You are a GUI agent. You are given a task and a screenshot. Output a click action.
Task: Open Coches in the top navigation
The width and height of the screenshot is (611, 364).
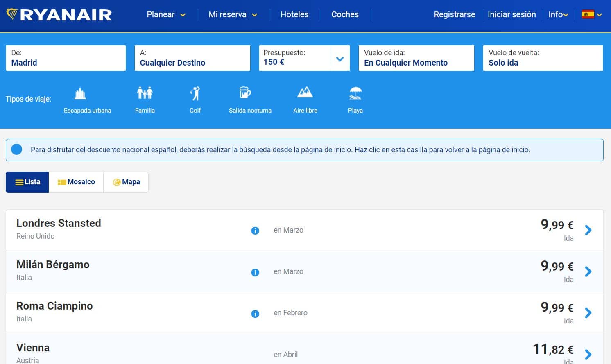click(345, 15)
